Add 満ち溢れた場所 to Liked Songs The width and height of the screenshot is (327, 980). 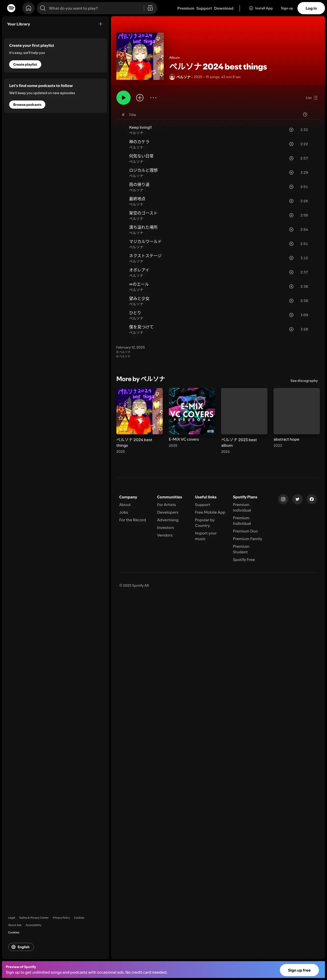click(291, 229)
